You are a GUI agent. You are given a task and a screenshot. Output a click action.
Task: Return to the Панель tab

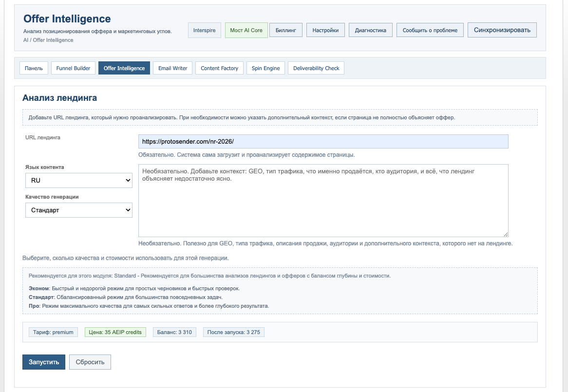tap(33, 68)
